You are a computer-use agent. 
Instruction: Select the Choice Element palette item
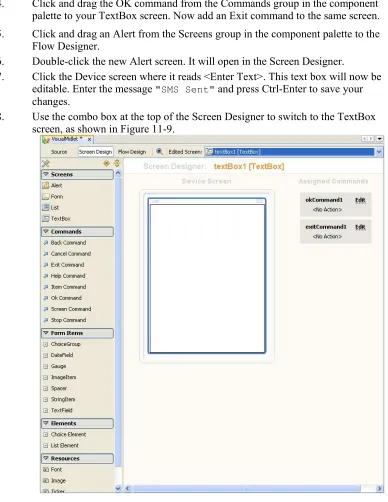[65, 434]
